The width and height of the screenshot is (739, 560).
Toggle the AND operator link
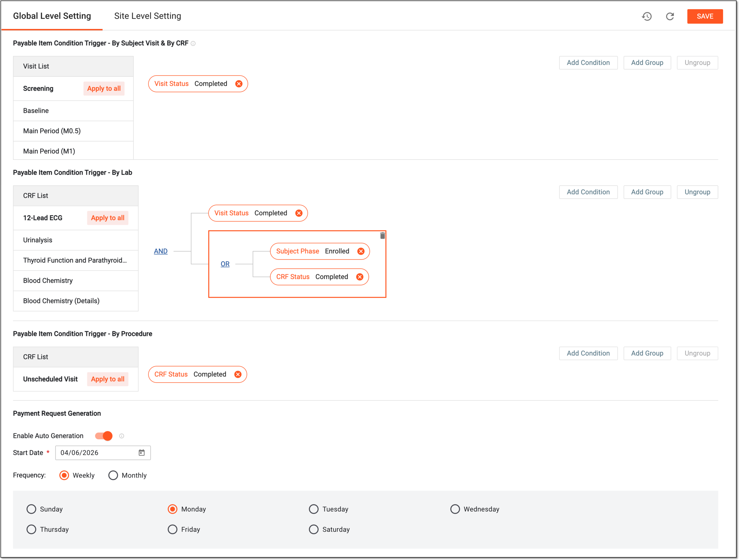(161, 251)
